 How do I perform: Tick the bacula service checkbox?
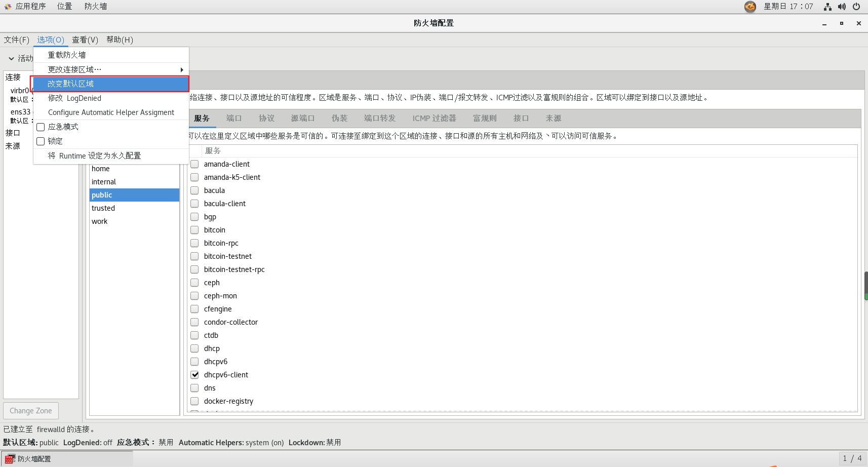click(x=194, y=190)
